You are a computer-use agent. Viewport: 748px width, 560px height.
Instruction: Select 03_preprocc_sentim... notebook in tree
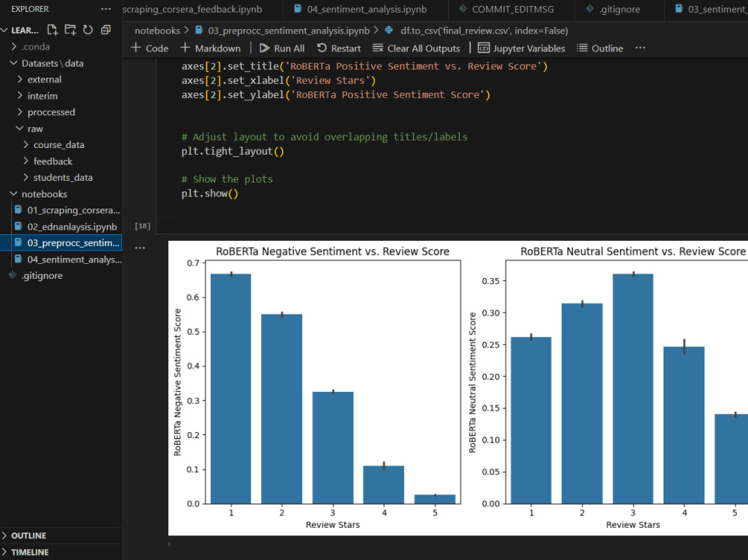pyautogui.click(x=61, y=243)
